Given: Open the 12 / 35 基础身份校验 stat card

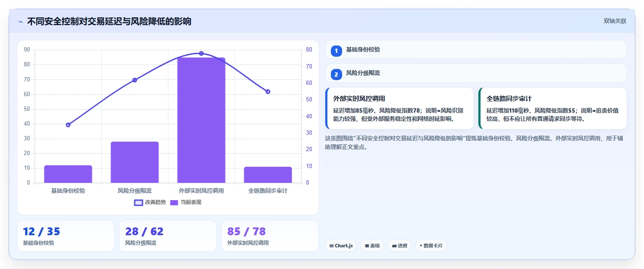Looking at the screenshot, I should 66,236.
